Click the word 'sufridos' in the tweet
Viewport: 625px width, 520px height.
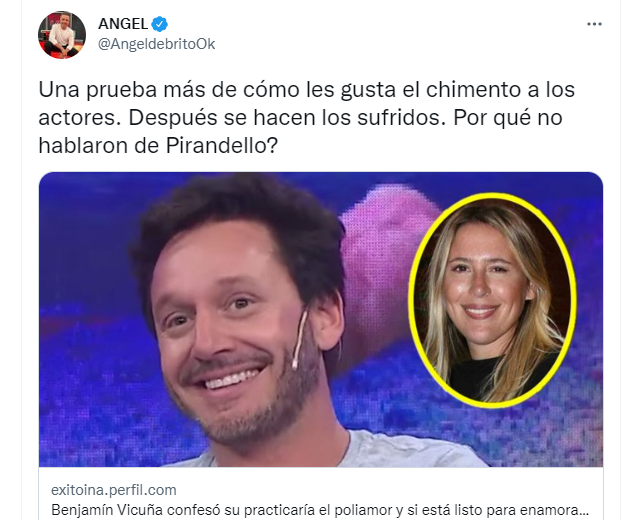pyautogui.click(x=401, y=118)
